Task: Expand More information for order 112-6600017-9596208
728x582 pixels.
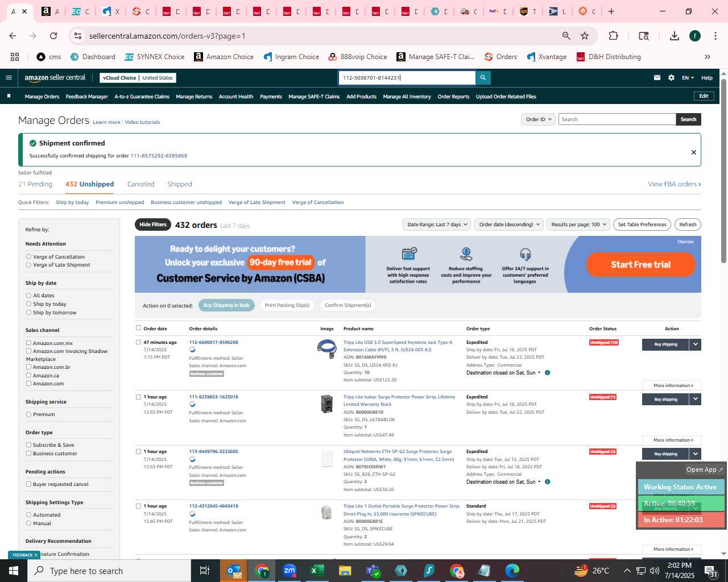Action: tap(672, 385)
